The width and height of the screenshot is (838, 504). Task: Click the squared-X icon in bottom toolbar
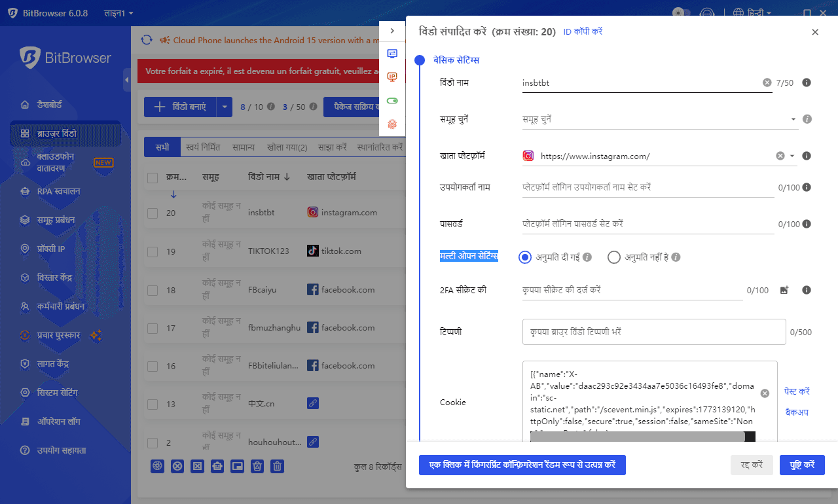[197, 466]
